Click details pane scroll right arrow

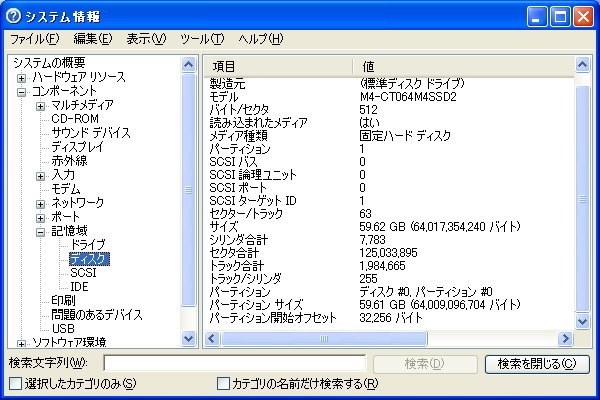[565, 338]
